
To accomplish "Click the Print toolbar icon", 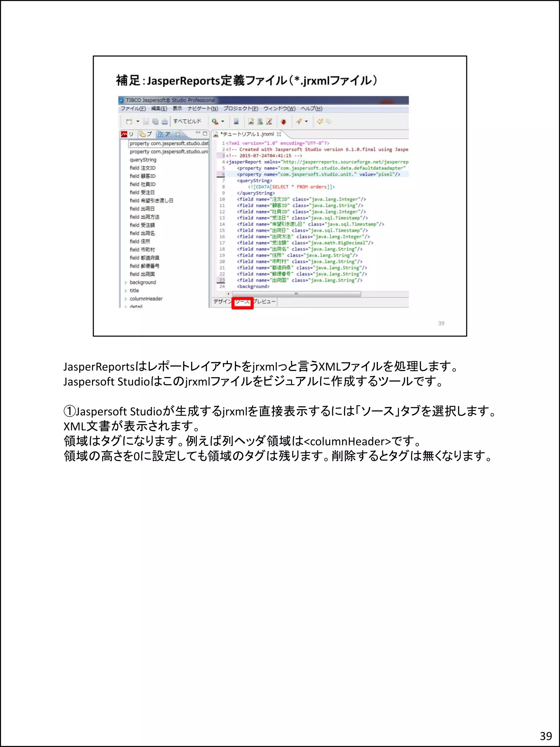I will click(x=164, y=121).
